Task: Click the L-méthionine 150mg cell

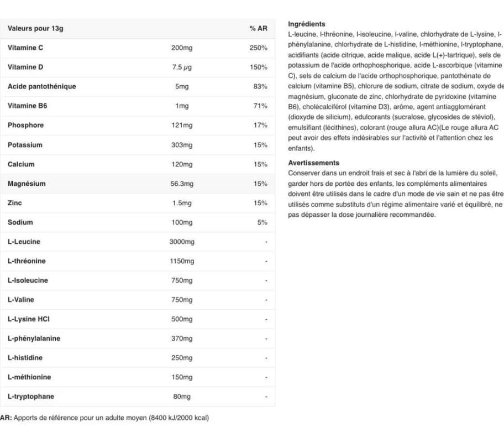Action: [182, 377]
